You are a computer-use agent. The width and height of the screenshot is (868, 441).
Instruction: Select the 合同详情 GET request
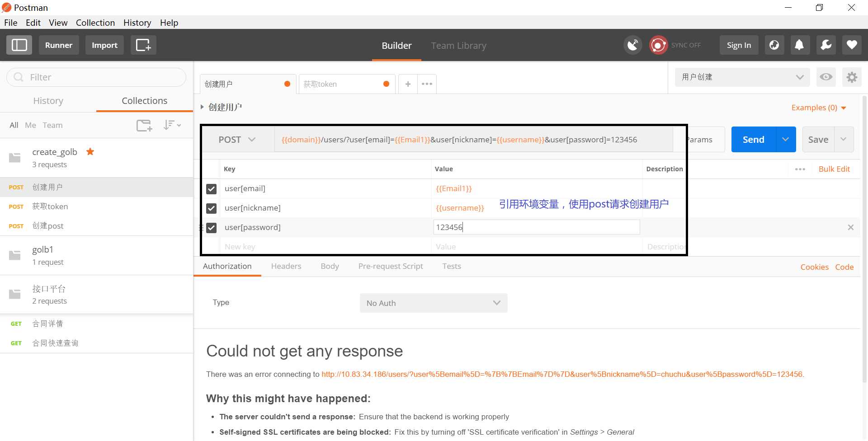click(x=96, y=324)
